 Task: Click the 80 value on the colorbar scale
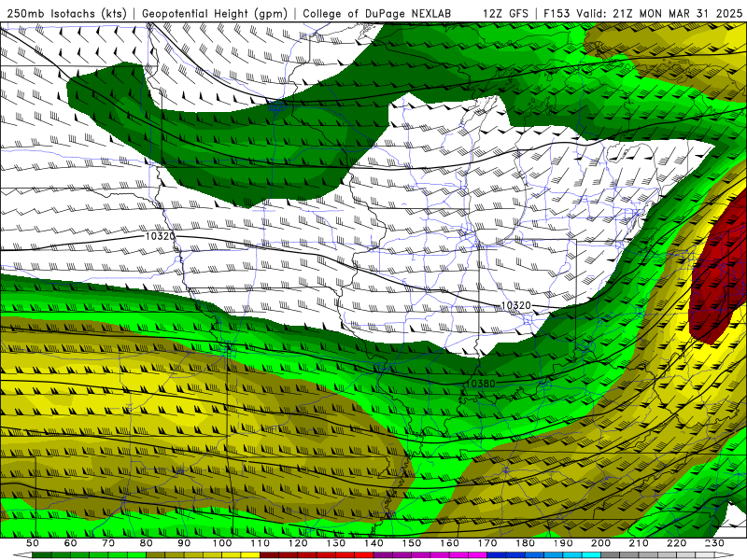[147, 543]
